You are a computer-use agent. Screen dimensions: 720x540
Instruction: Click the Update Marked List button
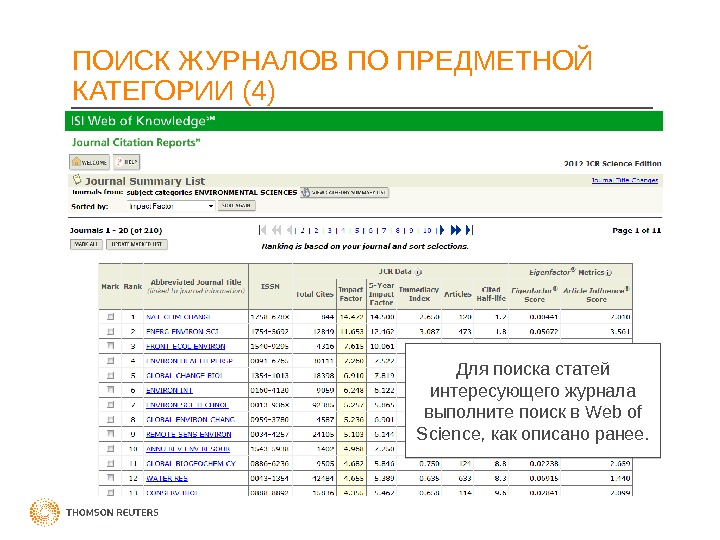(137, 244)
